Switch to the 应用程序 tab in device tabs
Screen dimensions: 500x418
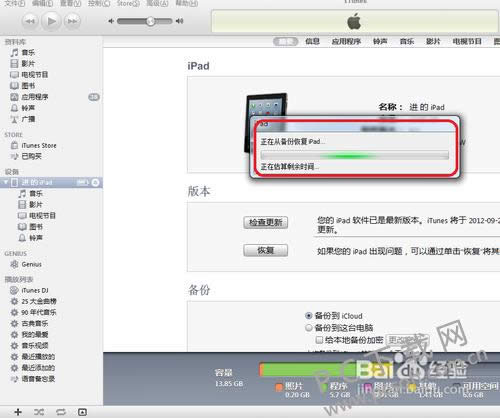[346, 41]
